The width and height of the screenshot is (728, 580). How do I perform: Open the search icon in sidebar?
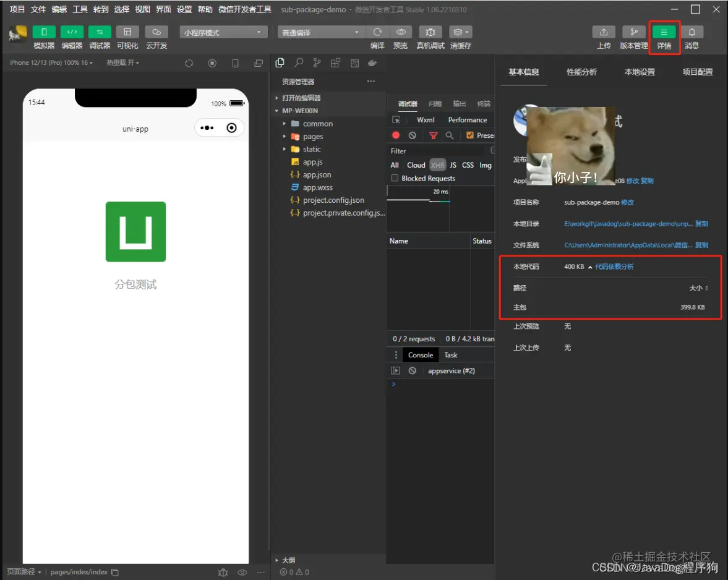pyautogui.click(x=299, y=62)
